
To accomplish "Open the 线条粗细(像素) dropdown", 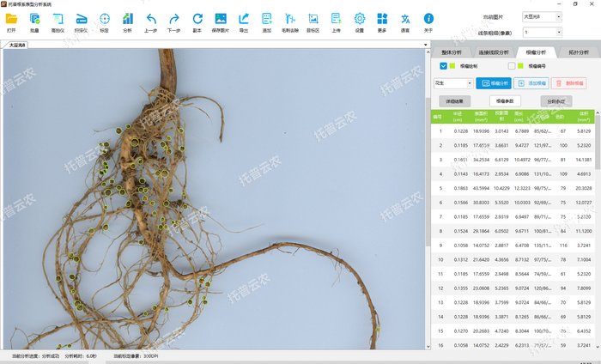I will pos(541,32).
